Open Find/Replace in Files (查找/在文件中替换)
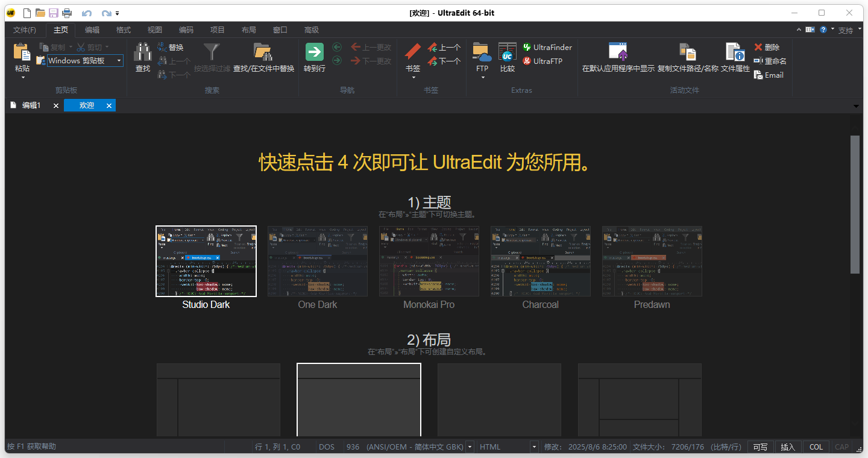This screenshot has height=458, width=868. (264, 57)
